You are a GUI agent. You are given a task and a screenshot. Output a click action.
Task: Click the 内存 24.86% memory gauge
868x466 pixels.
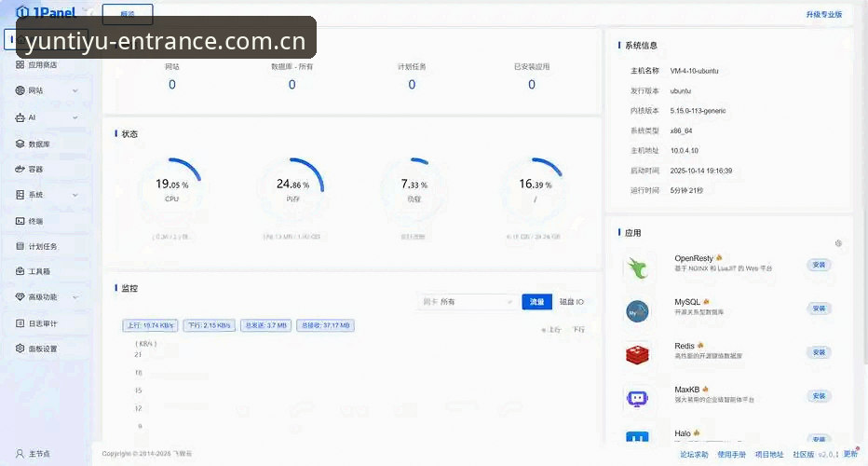[292, 189]
